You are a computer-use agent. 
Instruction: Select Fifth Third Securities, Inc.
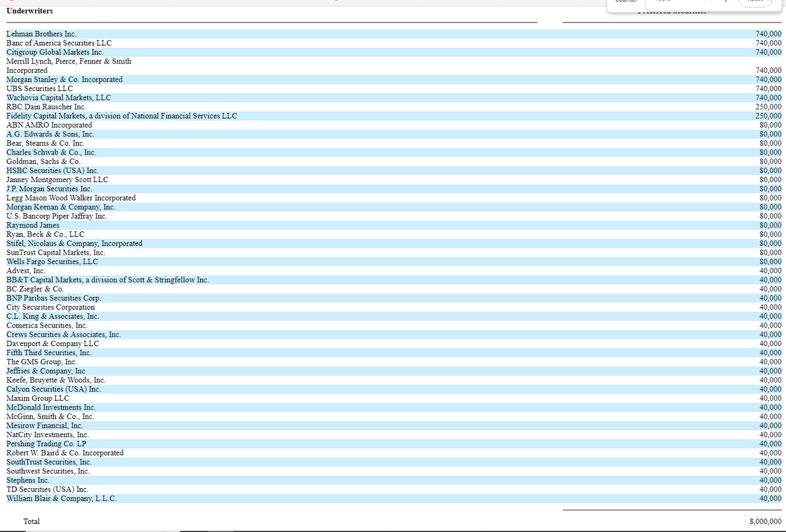pos(48,352)
